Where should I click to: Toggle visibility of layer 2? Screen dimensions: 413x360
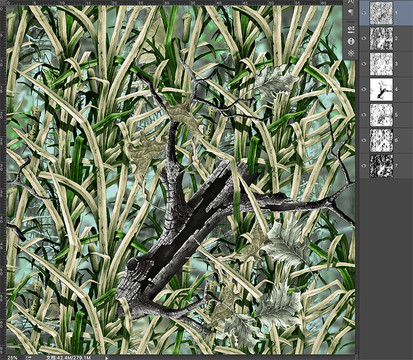[x=364, y=38]
